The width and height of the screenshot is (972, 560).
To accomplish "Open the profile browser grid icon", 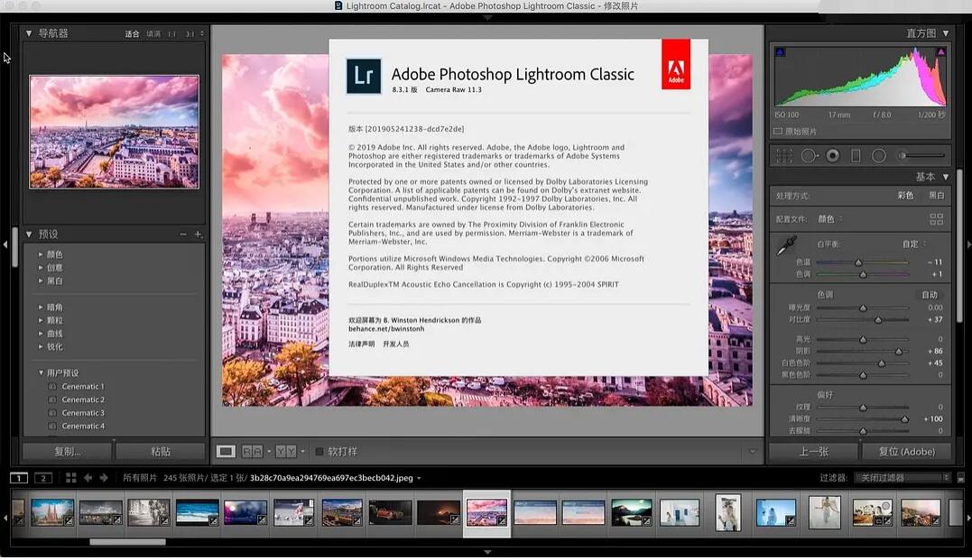I will tap(936, 219).
